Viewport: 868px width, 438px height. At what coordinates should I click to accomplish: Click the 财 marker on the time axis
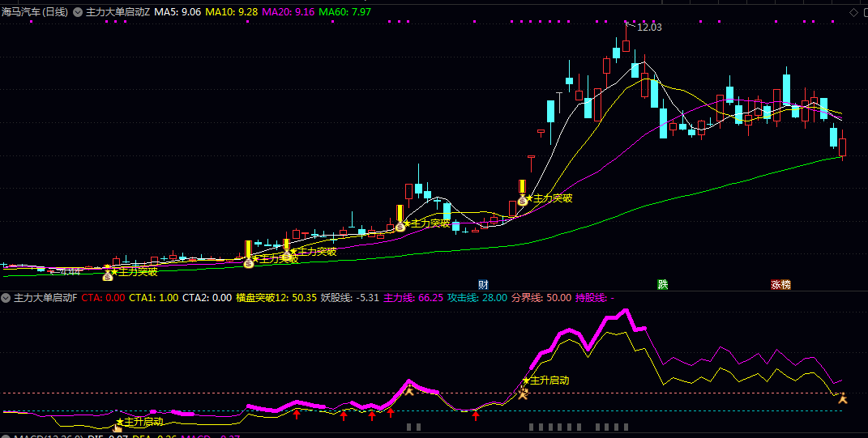click(x=483, y=285)
